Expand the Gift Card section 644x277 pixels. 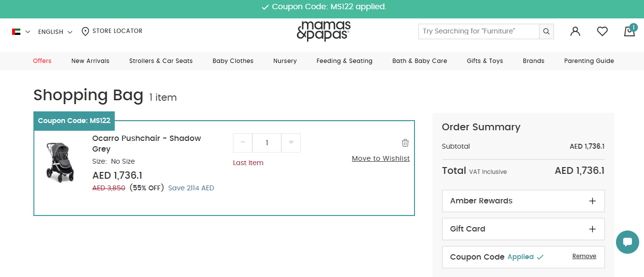click(523, 229)
